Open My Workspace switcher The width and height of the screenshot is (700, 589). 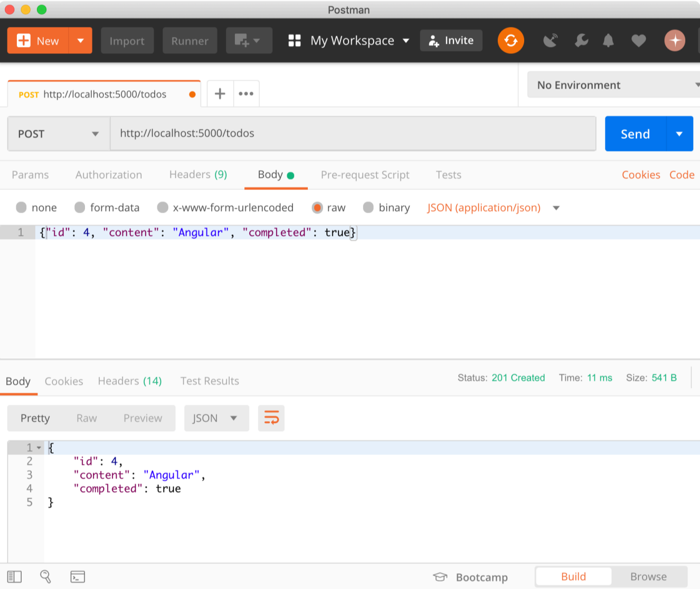(349, 41)
